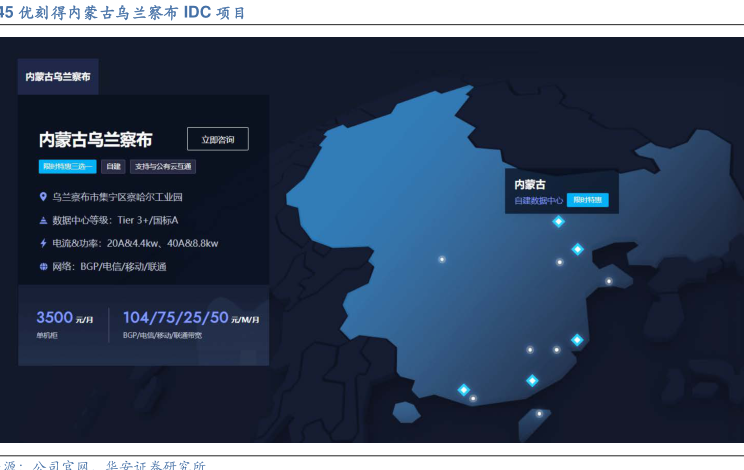Click the westernmost white dot on map

coord(441,259)
